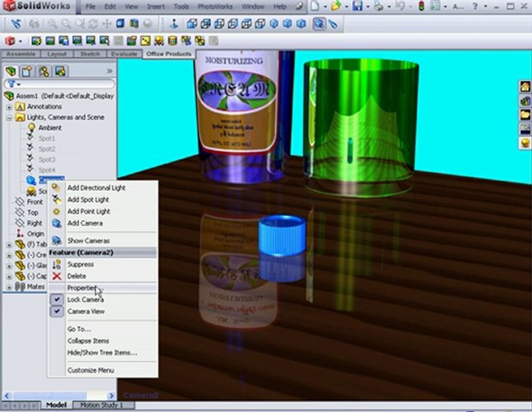Choose Add Point Light
This screenshot has height=412, width=532.
103,211
